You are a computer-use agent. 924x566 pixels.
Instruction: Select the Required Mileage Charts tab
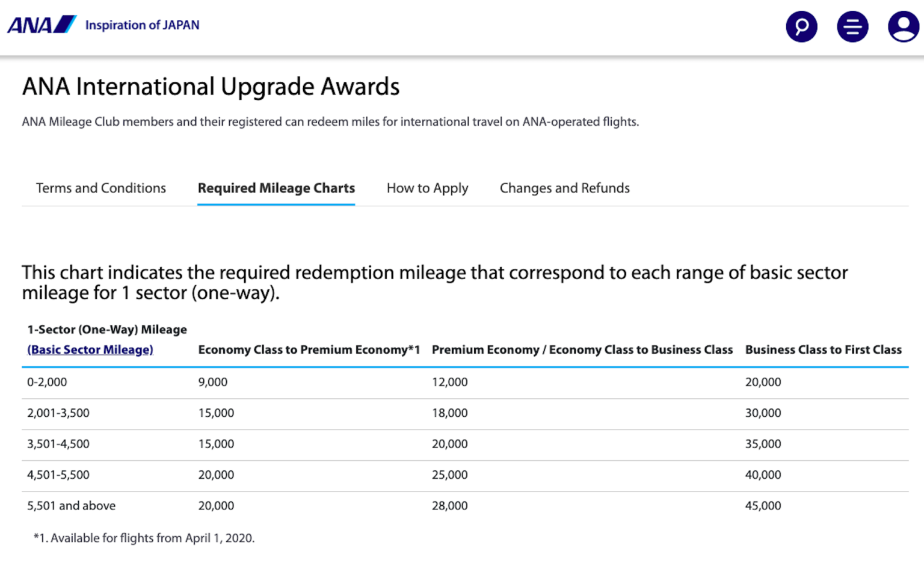(x=276, y=188)
